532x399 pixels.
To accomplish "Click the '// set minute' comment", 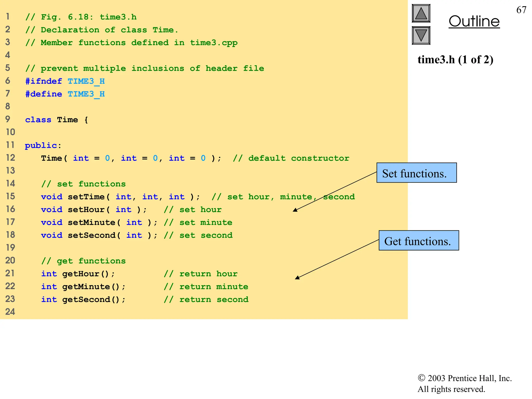I will 198,222.
